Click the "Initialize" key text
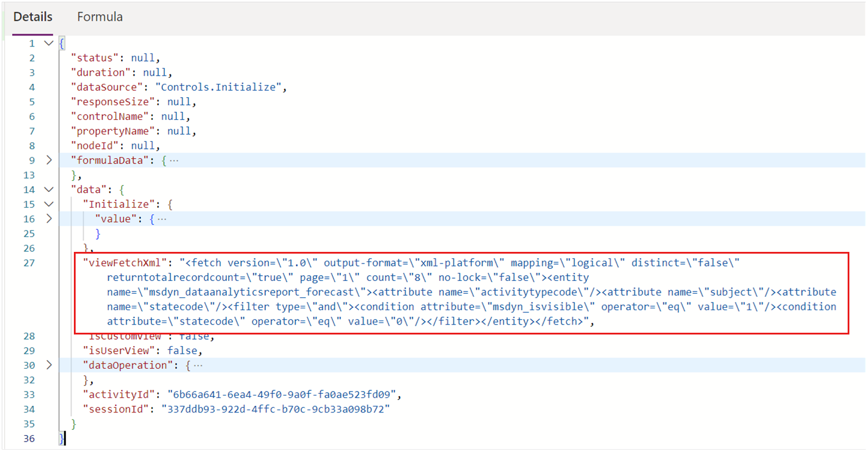Screen dimensions: 868x452 point(119,204)
